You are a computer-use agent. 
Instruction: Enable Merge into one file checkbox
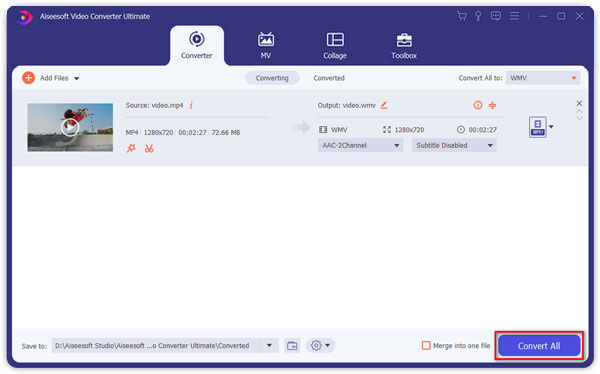point(426,345)
